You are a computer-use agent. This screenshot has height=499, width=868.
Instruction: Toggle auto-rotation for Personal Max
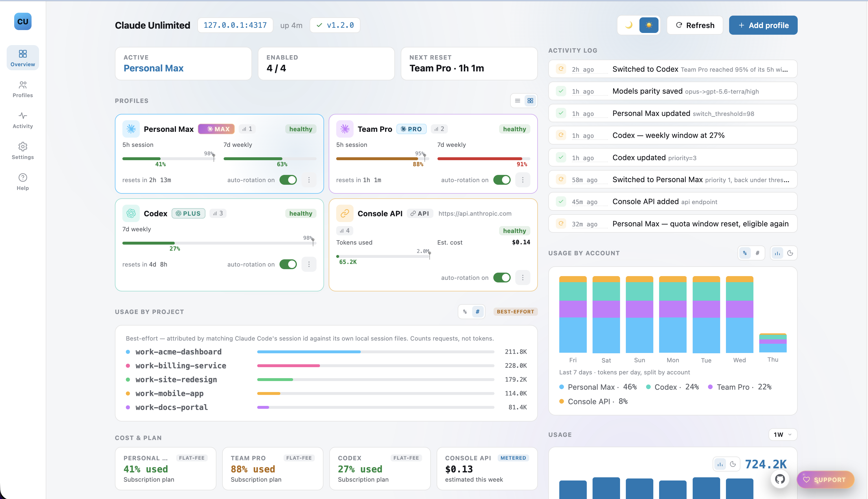[288, 180]
